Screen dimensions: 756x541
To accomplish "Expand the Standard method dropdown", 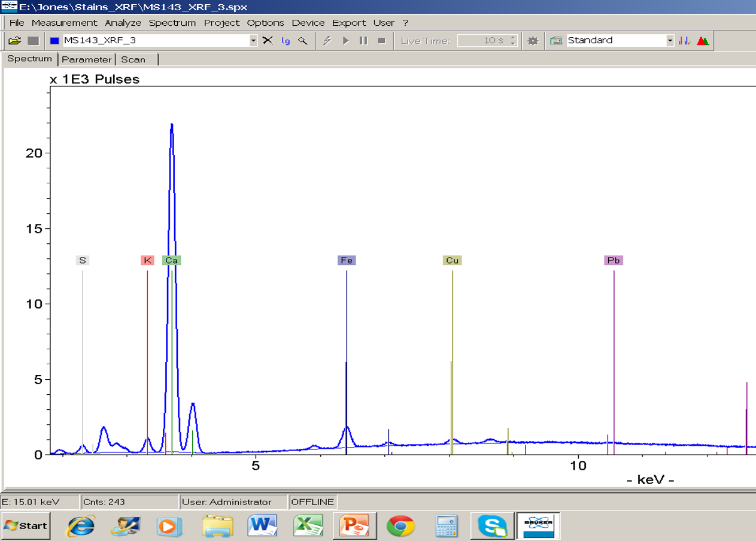I will click(x=670, y=41).
